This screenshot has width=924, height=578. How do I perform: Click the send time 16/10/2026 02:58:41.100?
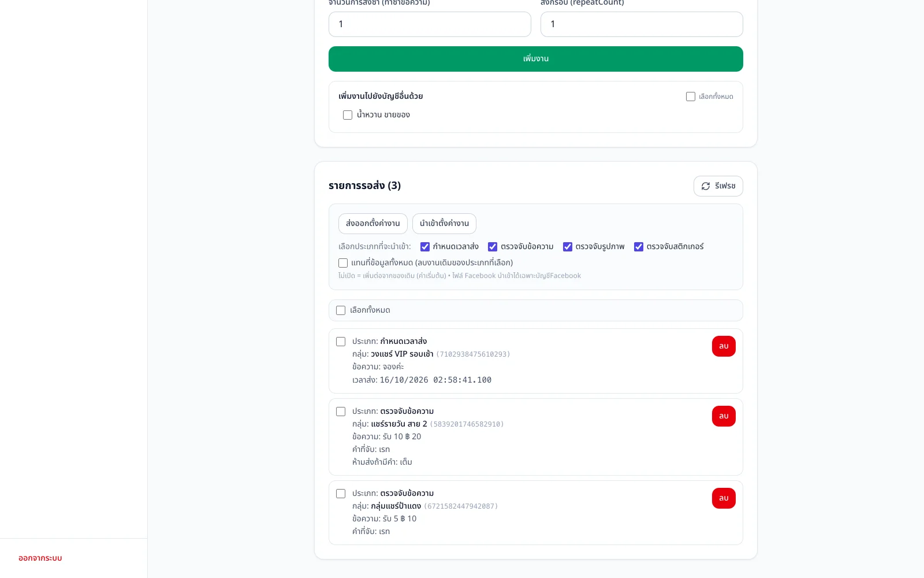(x=435, y=380)
